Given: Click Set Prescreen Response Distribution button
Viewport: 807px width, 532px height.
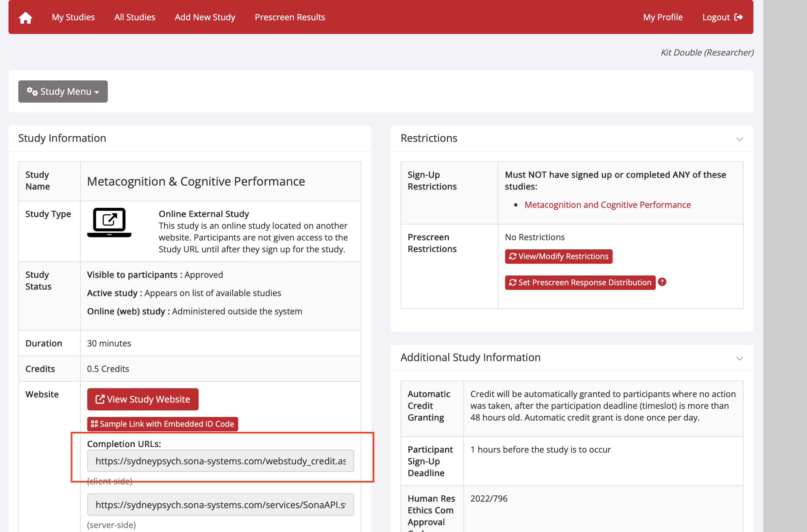Looking at the screenshot, I should [x=580, y=282].
